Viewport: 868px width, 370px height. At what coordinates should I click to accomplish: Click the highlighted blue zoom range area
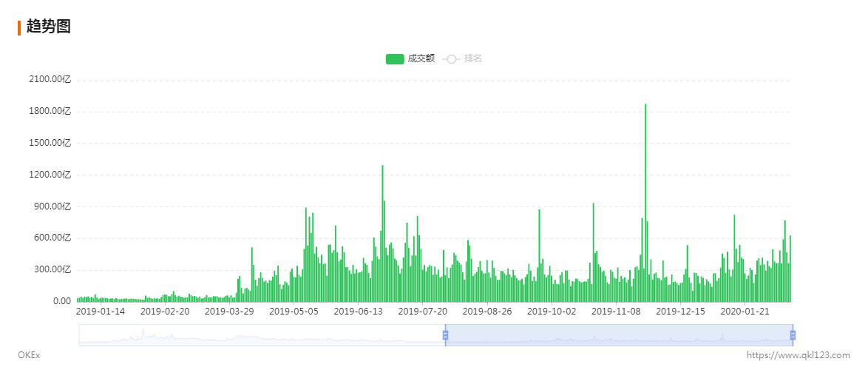[619, 335]
